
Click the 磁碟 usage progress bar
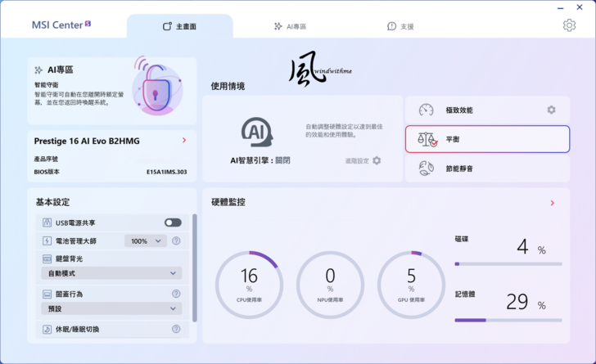click(508, 263)
